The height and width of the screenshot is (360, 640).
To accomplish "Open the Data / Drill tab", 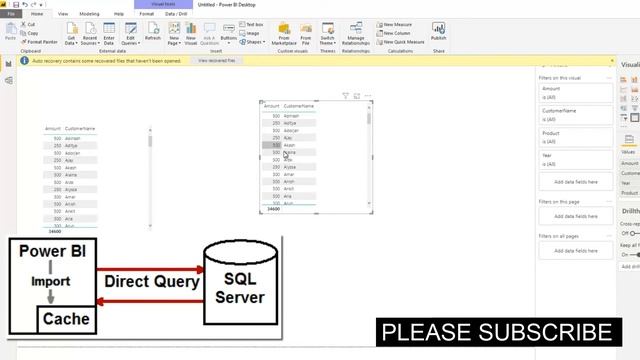I will click(176, 14).
